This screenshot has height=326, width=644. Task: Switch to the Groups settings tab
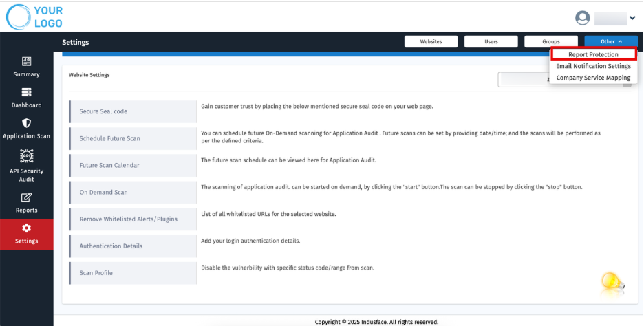(x=550, y=41)
